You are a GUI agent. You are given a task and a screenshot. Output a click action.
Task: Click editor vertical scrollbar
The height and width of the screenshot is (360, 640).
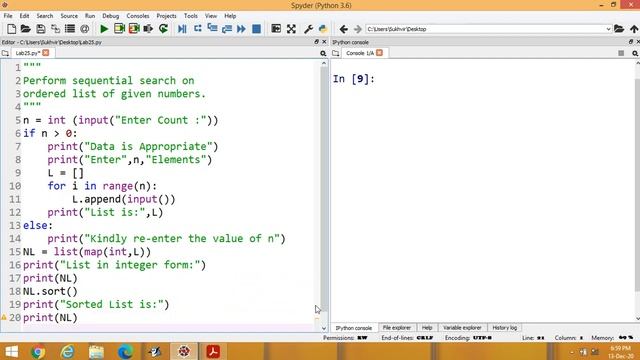click(x=324, y=189)
